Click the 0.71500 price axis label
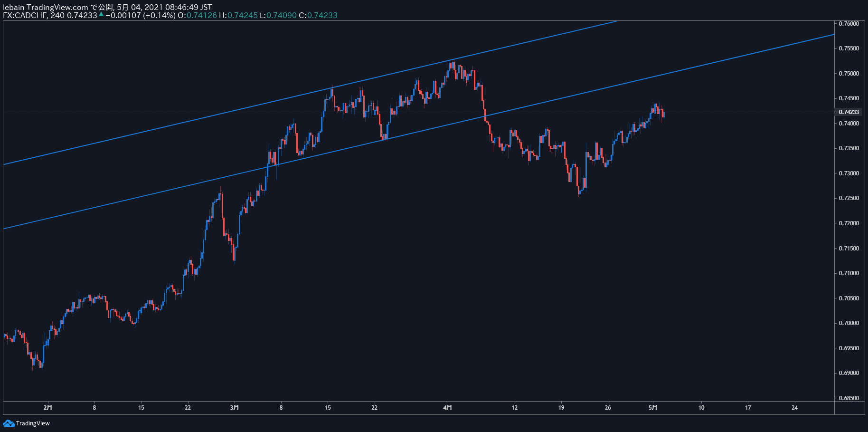This screenshot has height=432, width=868. coord(849,249)
